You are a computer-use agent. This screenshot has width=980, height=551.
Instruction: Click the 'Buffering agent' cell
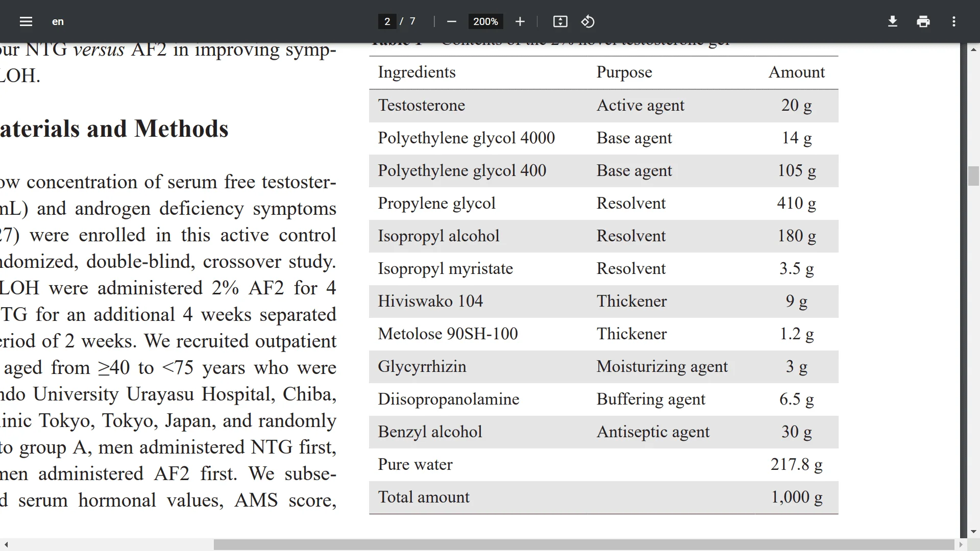coord(651,399)
